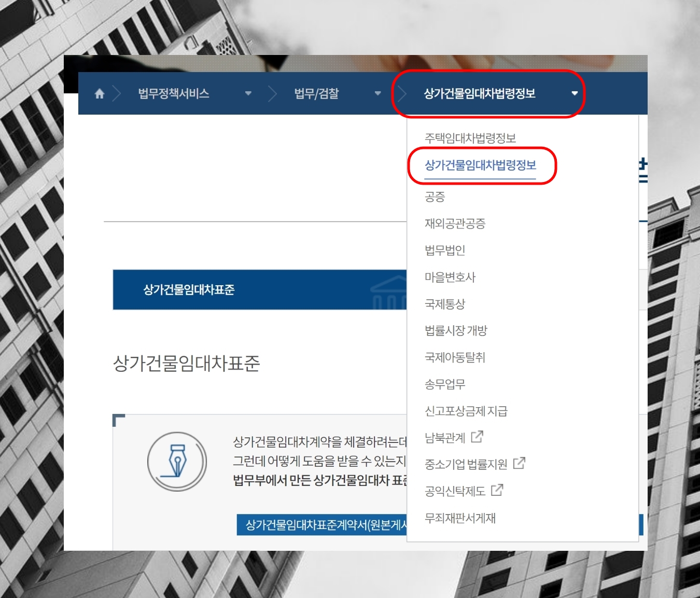Open the 남북관계 menu entry
Screen dimensions: 700x598
[445, 438]
